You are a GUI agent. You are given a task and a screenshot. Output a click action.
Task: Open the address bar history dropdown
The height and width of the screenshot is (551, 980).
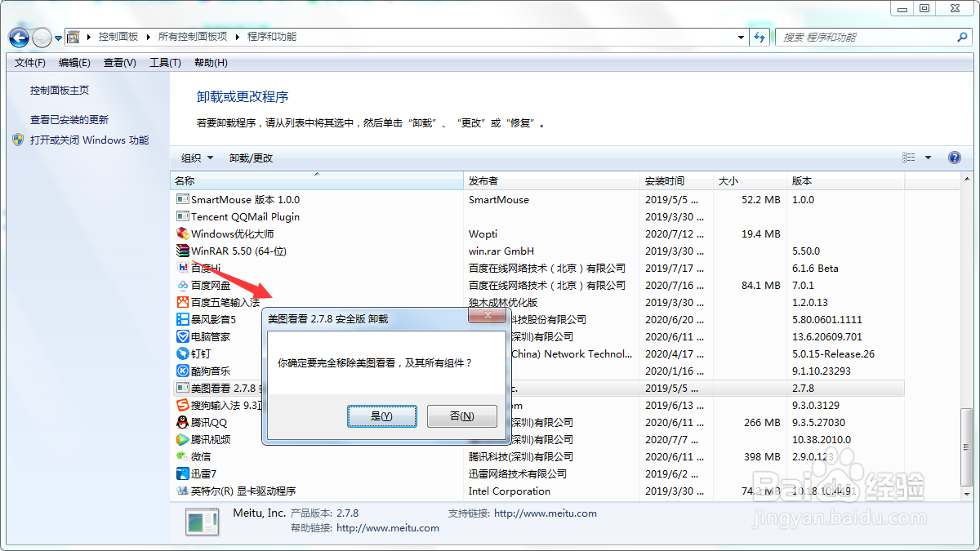click(741, 38)
